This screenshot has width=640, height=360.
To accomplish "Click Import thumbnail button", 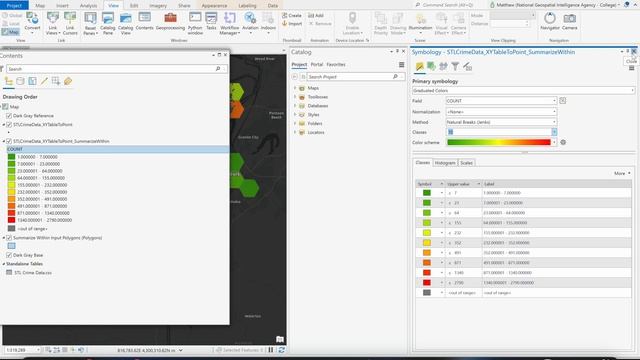I will [292, 24].
